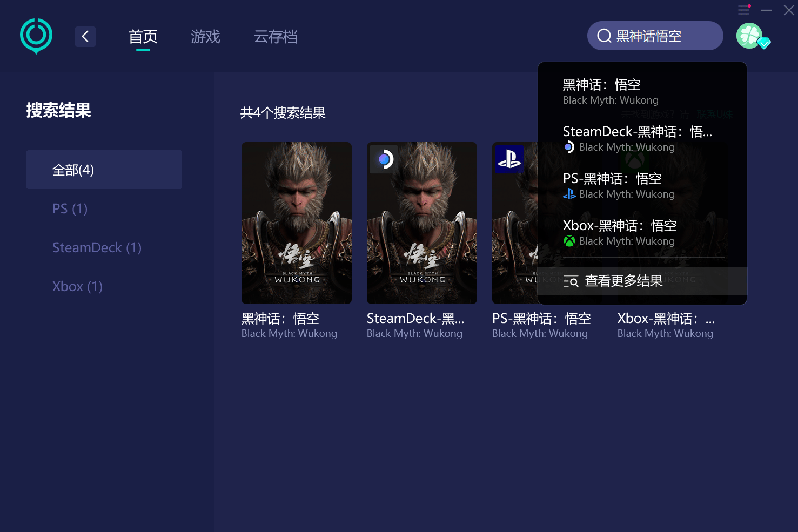Click the diamond VIP badge on avatar
Viewport: 798px width, 532px height.
[763, 43]
